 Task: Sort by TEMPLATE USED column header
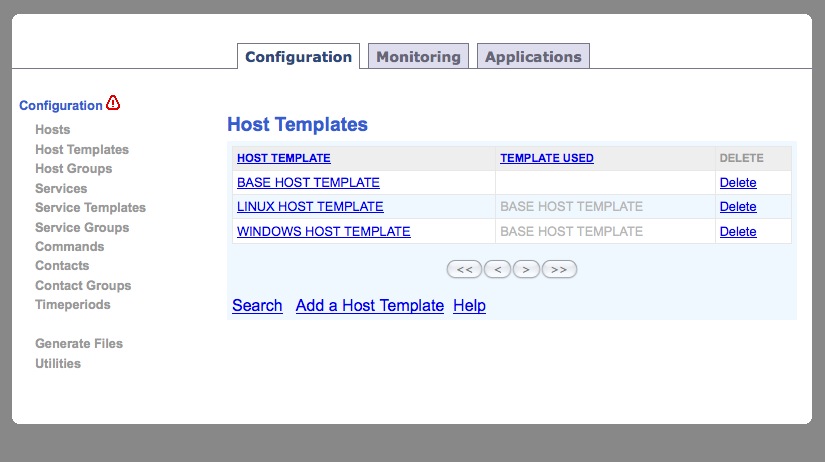(x=547, y=158)
